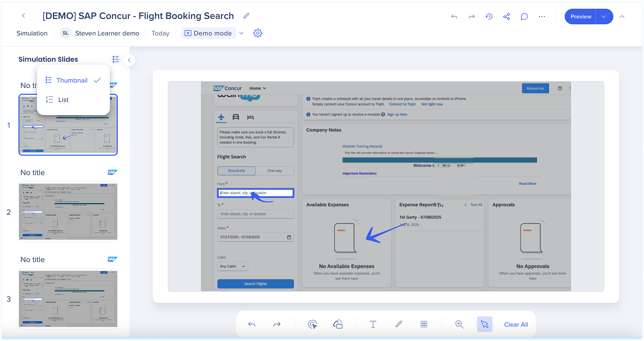Image resolution: width=644 pixels, height=341 pixels.
Task: Open settings gear next to Demo mode
Action: (258, 33)
